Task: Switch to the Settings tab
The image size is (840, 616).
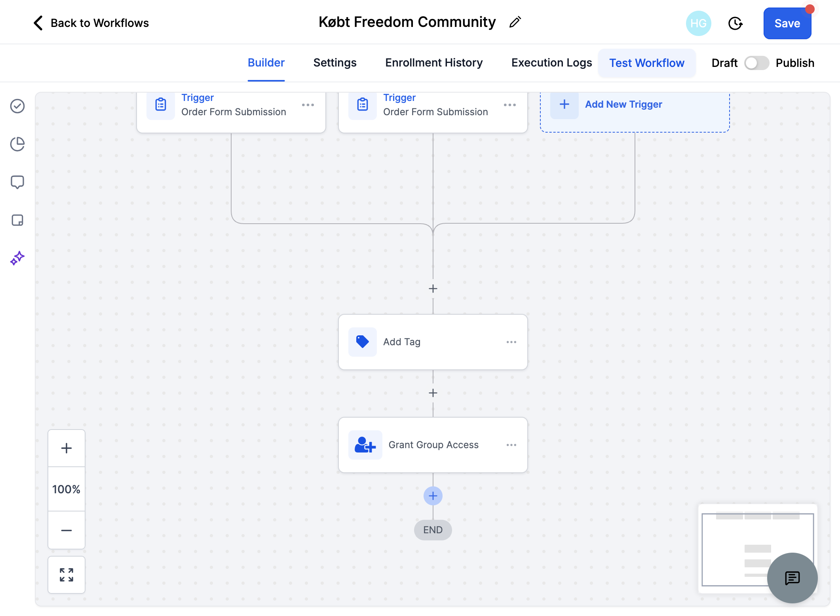Action: (335, 63)
